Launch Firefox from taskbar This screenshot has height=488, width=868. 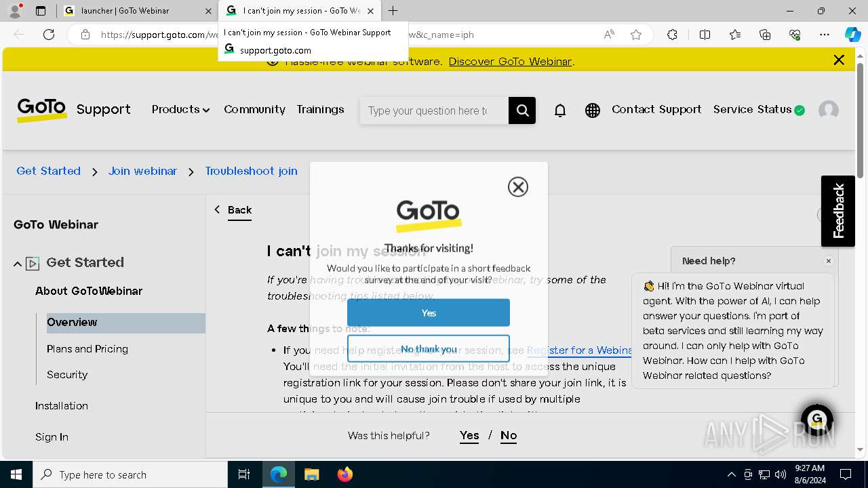coord(345,474)
